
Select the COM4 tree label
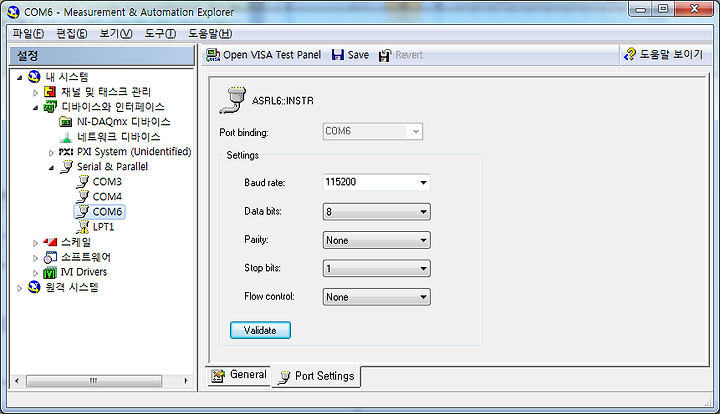pyautogui.click(x=107, y=196)
